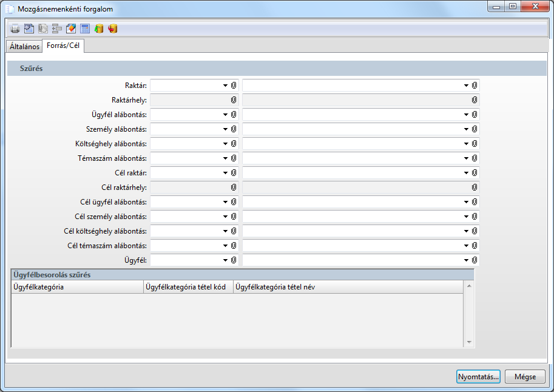Switch to the Általános tab

[x=24, y=47]
